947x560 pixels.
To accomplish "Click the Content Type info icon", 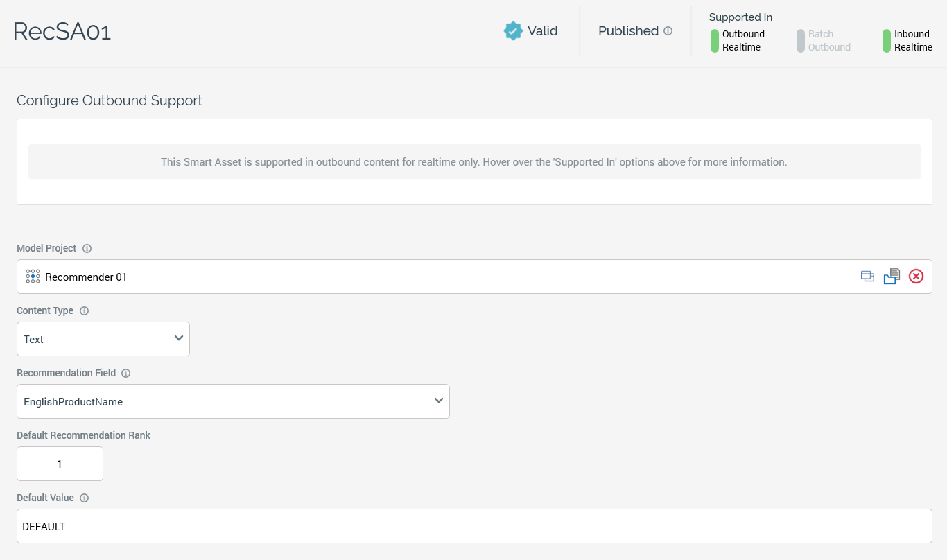I will pyautogui.click(x=84, y=310).
